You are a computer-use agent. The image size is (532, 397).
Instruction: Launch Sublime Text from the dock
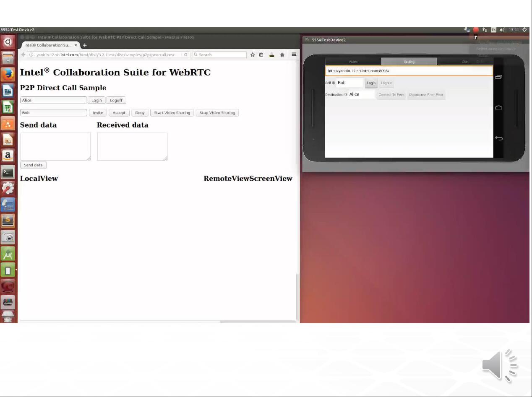point(8,221)
